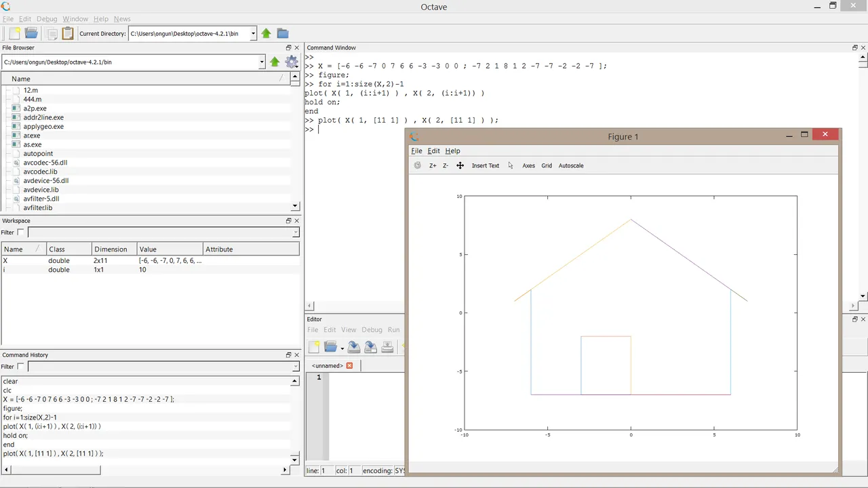
Task: Open Command History filter combo box dropdown
Action: (x=295, y=367)
